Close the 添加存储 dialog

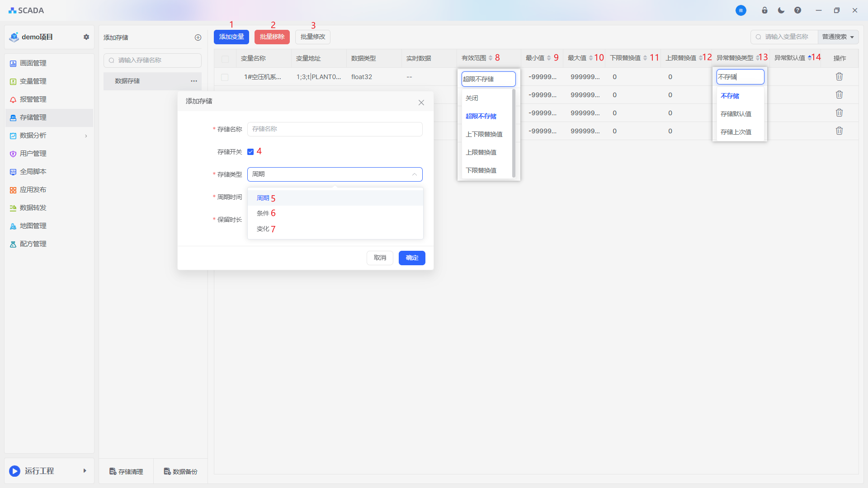click(421, 103)
